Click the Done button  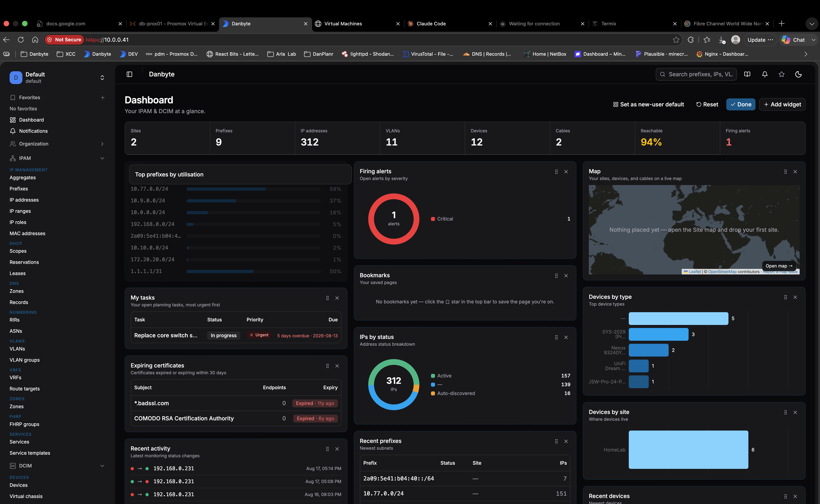point(741,104)
